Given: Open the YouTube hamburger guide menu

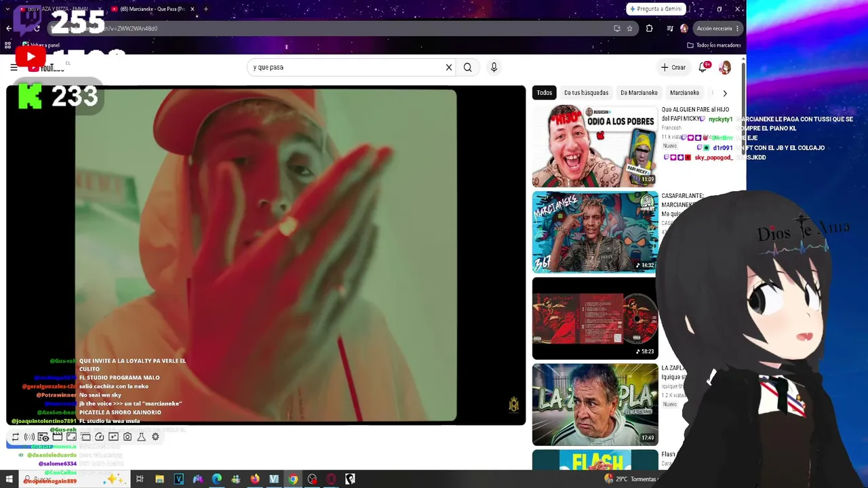Looking at the screenshot, I should [14, 67].
